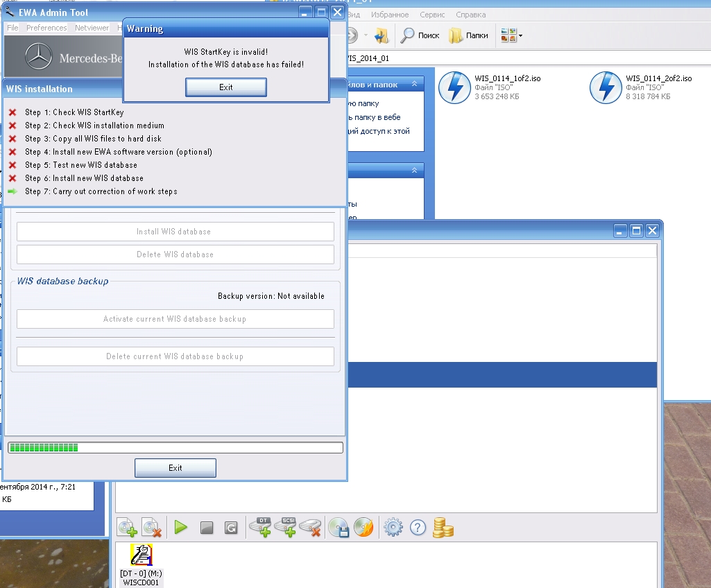Open the Netviewer menu

coord(92,28)
